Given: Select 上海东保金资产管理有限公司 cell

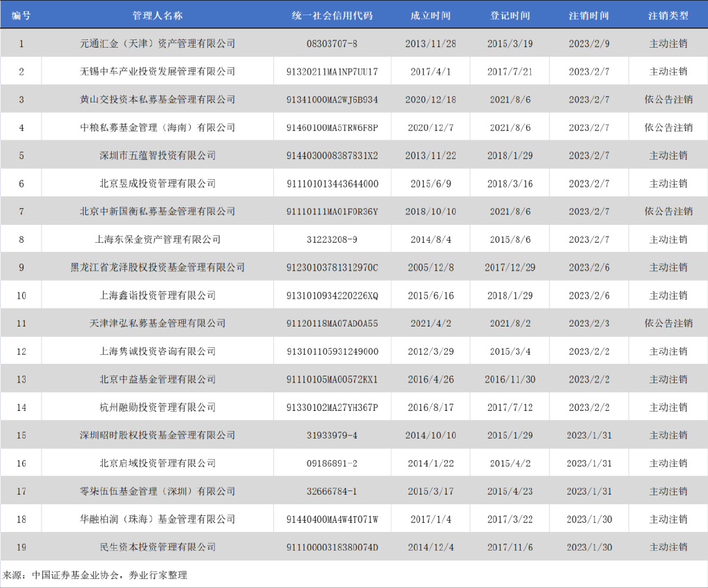Looking at the screenshot, I should (157, 239).
